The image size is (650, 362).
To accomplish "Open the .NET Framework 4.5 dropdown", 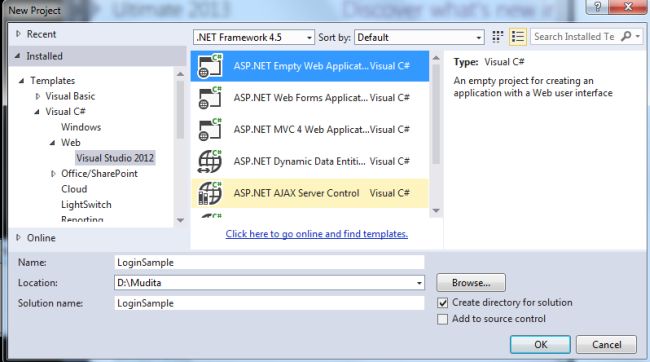I will pyautogui.click(x=254, y=37).
